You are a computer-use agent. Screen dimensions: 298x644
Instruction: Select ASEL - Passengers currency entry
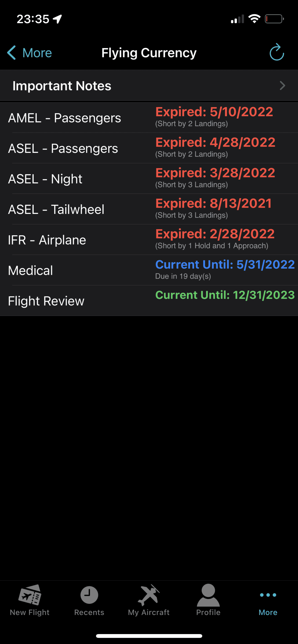point(149,148)
